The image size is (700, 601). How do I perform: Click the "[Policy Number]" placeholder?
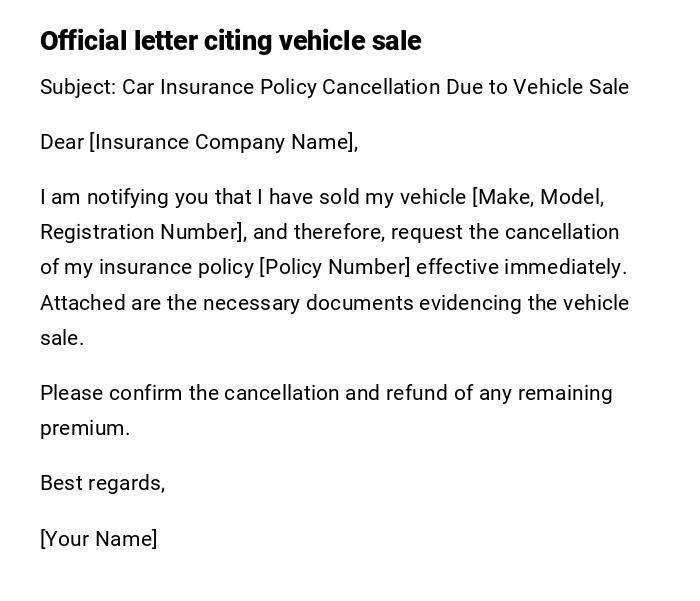pyautogui.click(x=335, y=267)
